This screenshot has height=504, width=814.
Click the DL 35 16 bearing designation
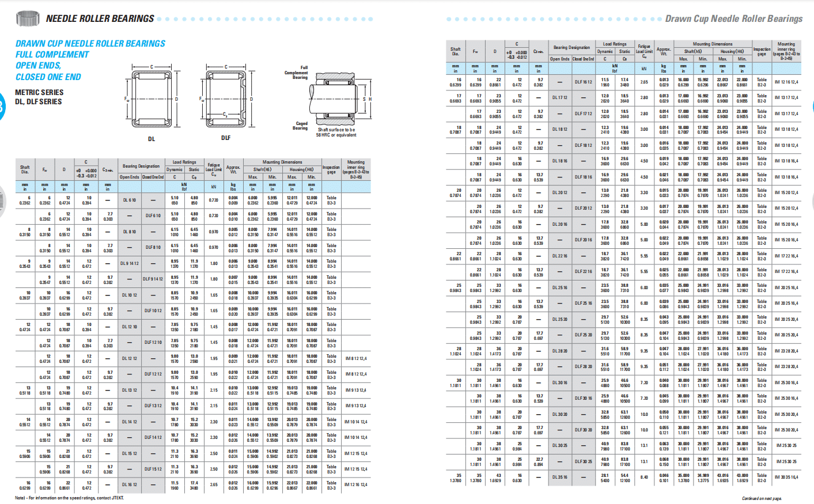559,477
